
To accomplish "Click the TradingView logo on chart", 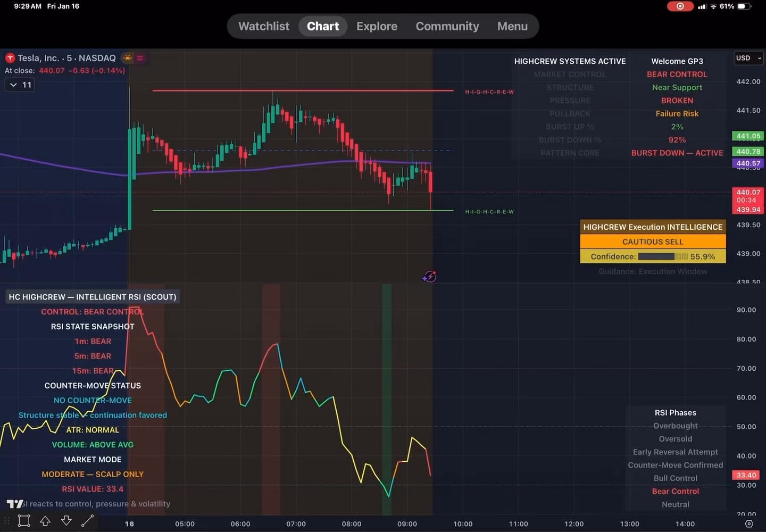I will click(15, 503).
